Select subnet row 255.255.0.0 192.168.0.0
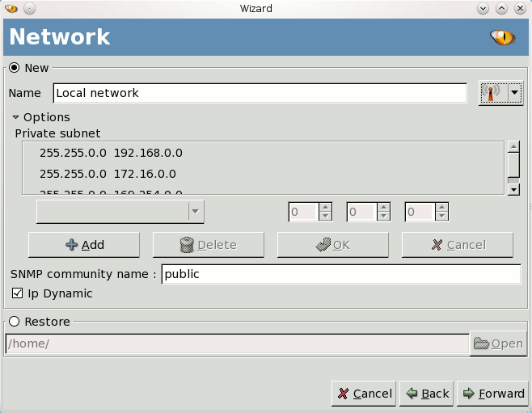Image resolution: width=532 pixels, height=413 pixels. 263,153
